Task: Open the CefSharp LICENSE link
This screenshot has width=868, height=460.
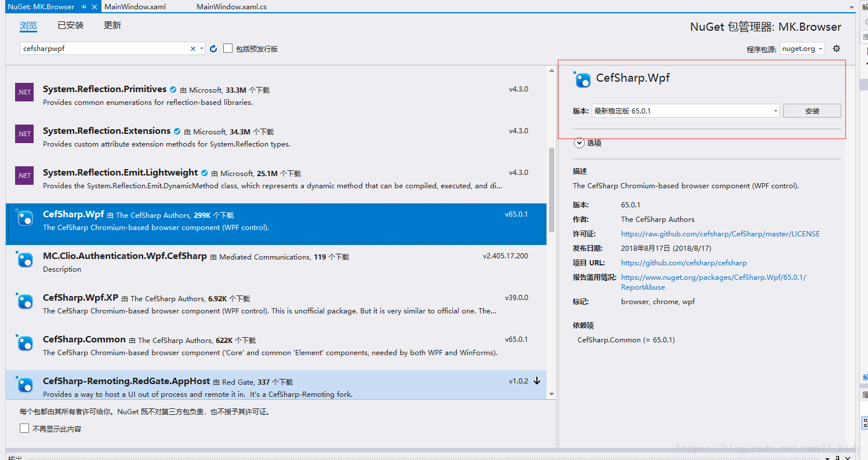Action: 720,233
